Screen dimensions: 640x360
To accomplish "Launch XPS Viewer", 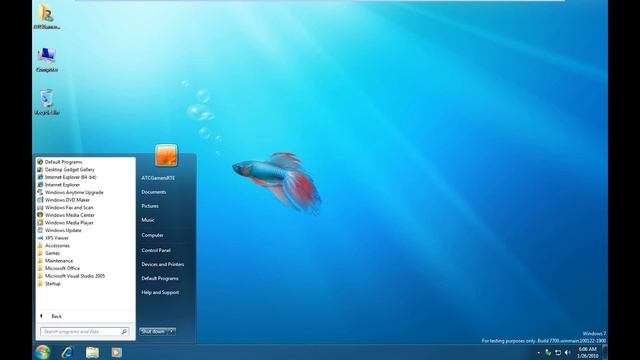I will click(x=53, y=238).
